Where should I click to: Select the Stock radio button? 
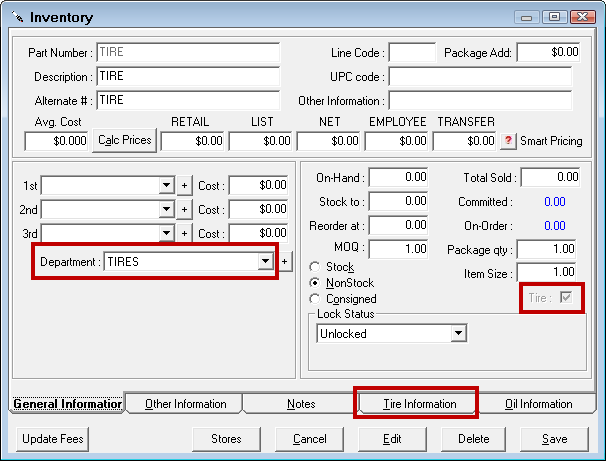[316, 267]
